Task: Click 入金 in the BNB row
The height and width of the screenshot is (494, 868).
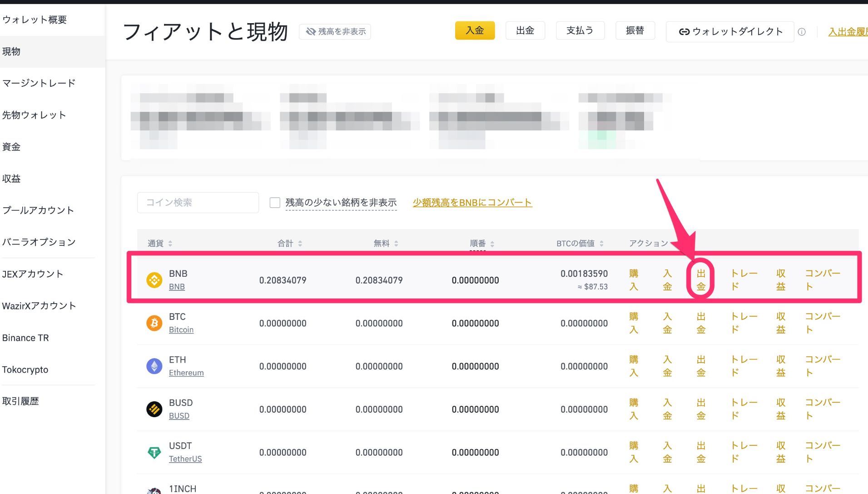Action: pyautogui.click(x=667, y=280)
